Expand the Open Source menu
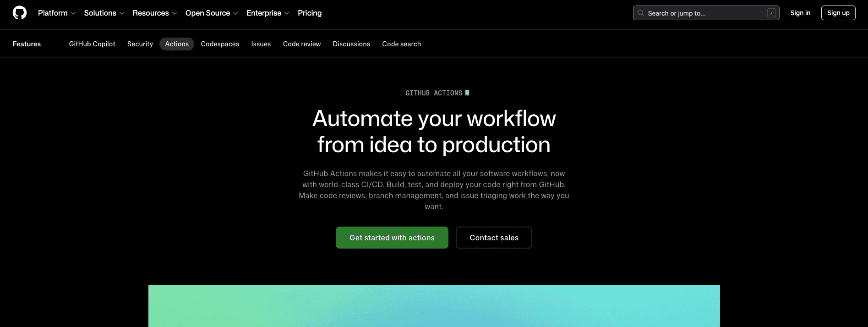The image size is (868, 327). click(x=212, y=13)
